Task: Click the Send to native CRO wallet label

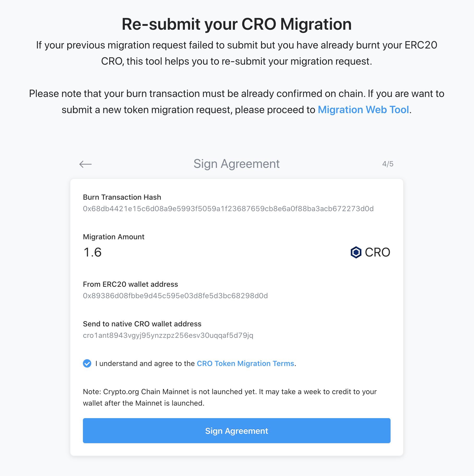Action: pos(142,324)
